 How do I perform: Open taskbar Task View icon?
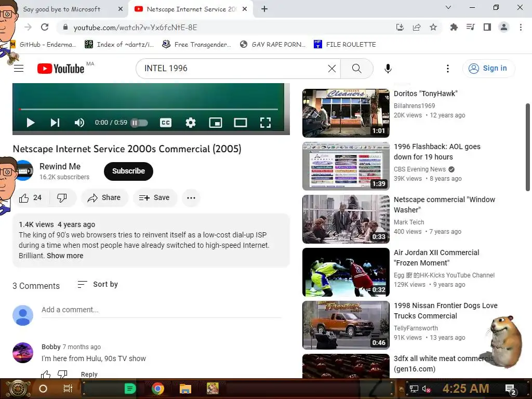coord(68,389)
